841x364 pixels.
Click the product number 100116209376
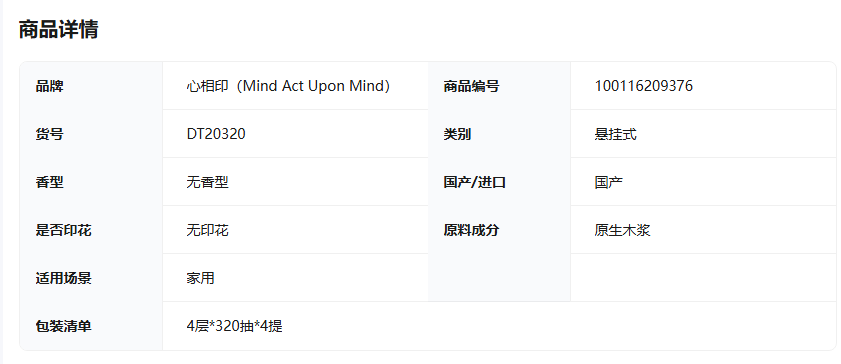point(644,86)
